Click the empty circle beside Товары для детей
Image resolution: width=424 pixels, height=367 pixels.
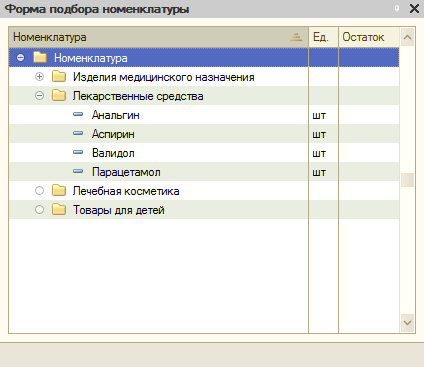pos(39,209)
